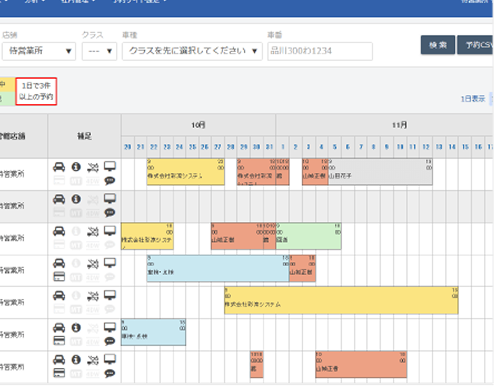Click the credit card icon in the long blue reservation row
Viewport: 494px width, 386px height.
[x=59, y=277]
